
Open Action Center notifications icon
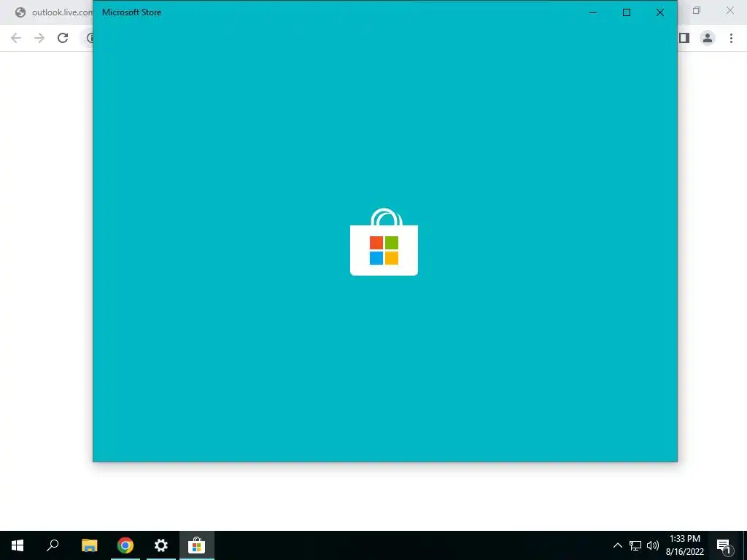724,545
